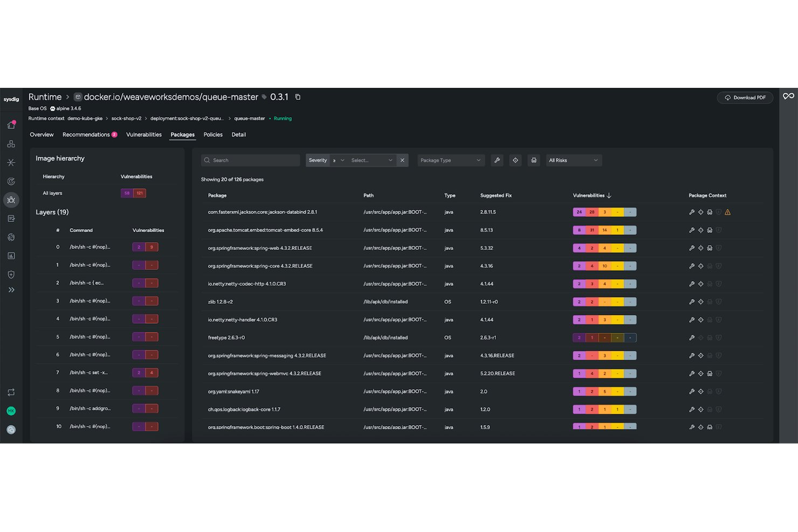The image size is (798, 532).
Task: Sort by Vulnerabilities column arrow
Action: click(x=609, y=196)
